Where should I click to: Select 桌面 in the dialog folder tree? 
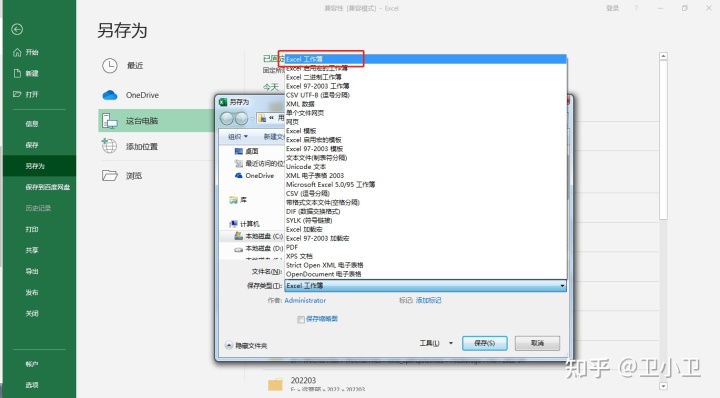point(252,151)
